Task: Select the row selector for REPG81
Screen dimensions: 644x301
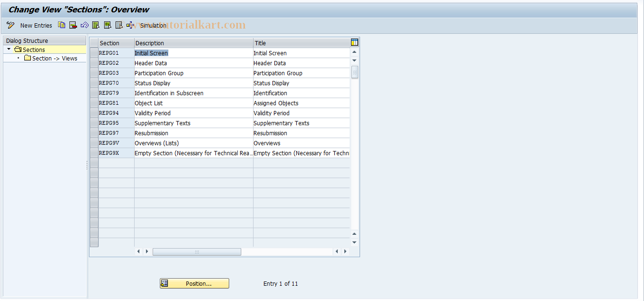Action: click(94, 103)
